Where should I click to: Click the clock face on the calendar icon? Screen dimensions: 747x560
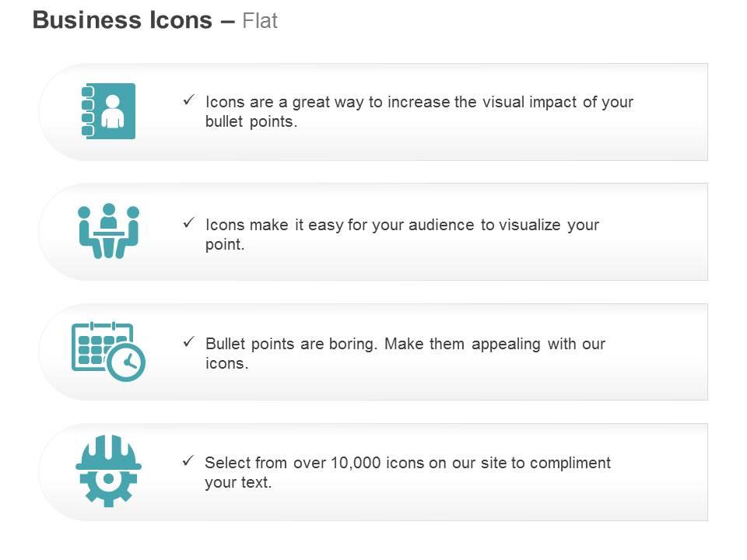click(x=126, y=362)
